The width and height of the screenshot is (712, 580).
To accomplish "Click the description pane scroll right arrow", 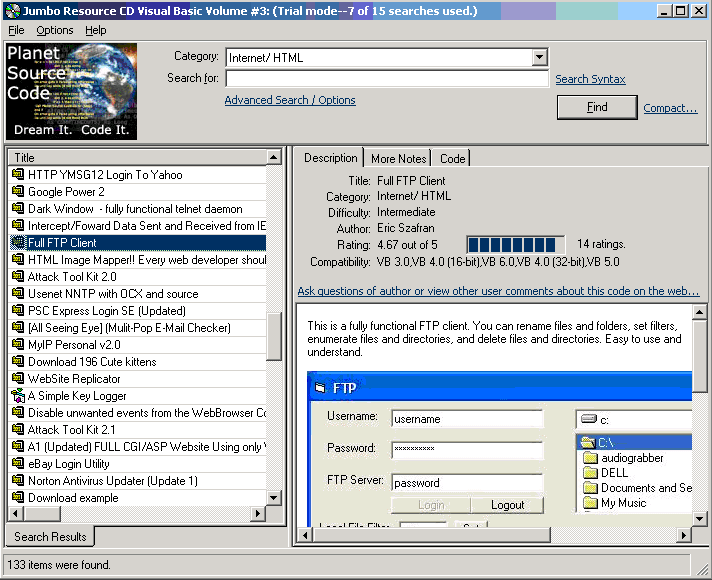I will [684, 535].
